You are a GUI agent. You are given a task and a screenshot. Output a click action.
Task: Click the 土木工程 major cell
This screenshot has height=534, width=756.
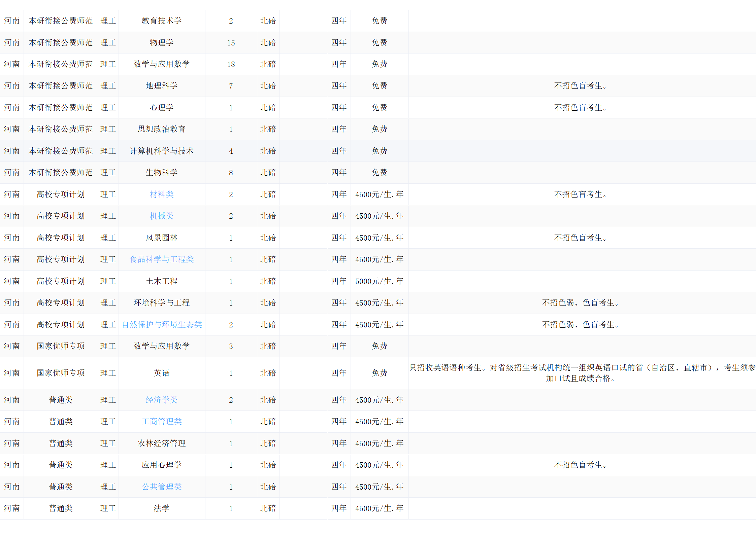point(162,281)
